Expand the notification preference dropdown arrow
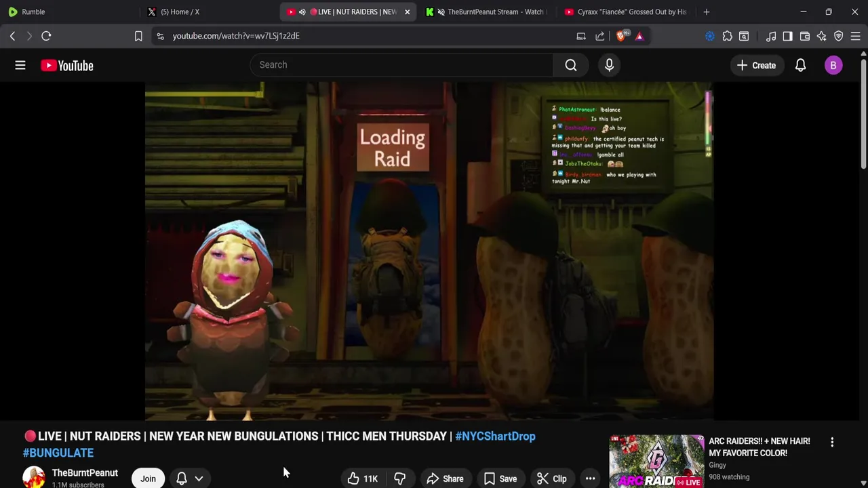Viewport: 868px width, 488px height. (199, 479)
